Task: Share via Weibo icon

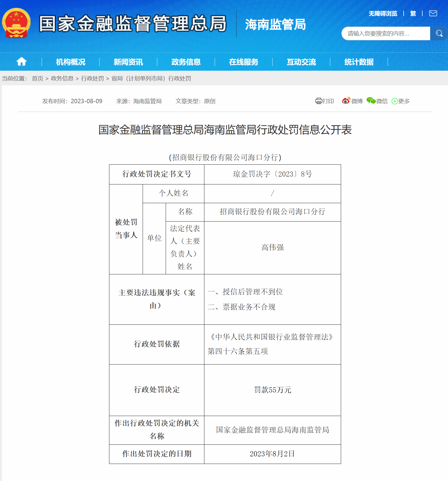Action: 346,101
